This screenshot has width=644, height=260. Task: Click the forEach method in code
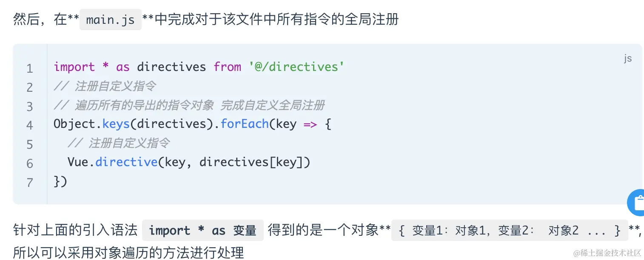[x=245, y=124]
